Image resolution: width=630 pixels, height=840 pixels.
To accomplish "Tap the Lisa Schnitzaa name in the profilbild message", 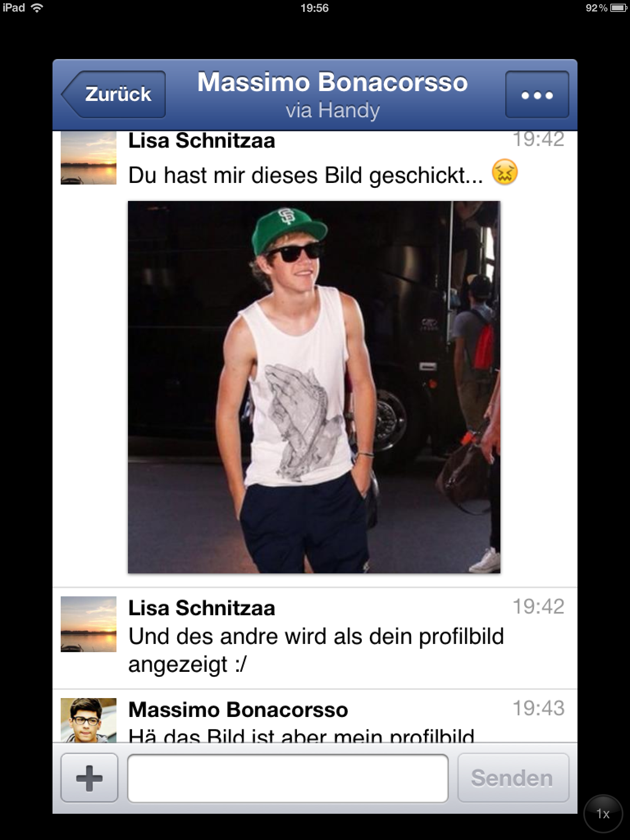I will [201, 608].
